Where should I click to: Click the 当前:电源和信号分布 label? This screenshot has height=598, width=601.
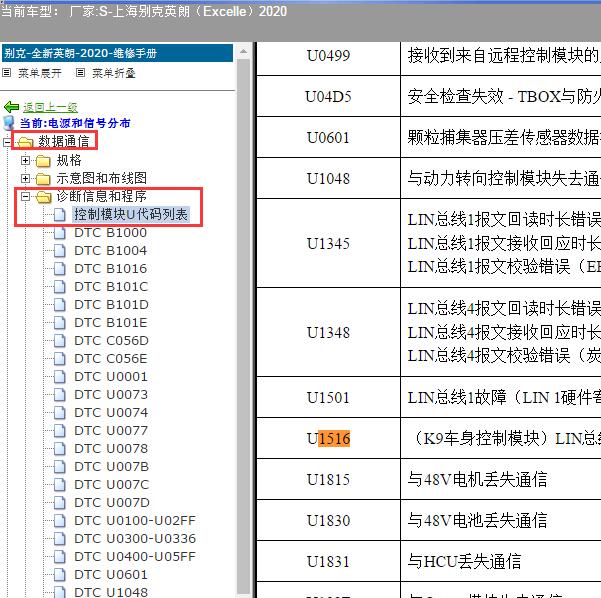pyautogui.click(x=75, y=123)
